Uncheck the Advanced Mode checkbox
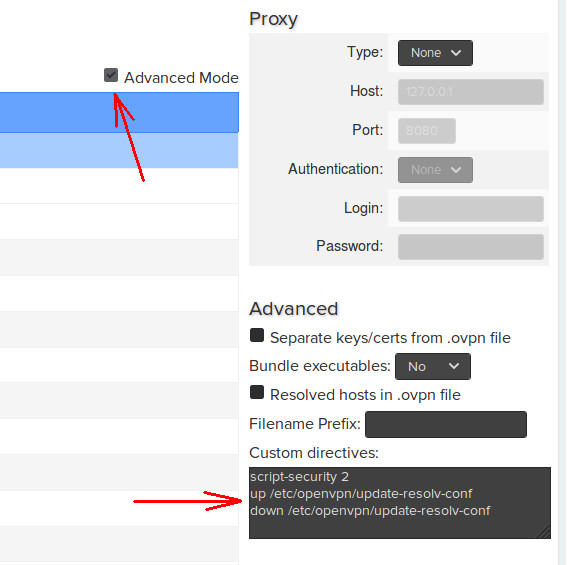 click(x=111, y=75)
